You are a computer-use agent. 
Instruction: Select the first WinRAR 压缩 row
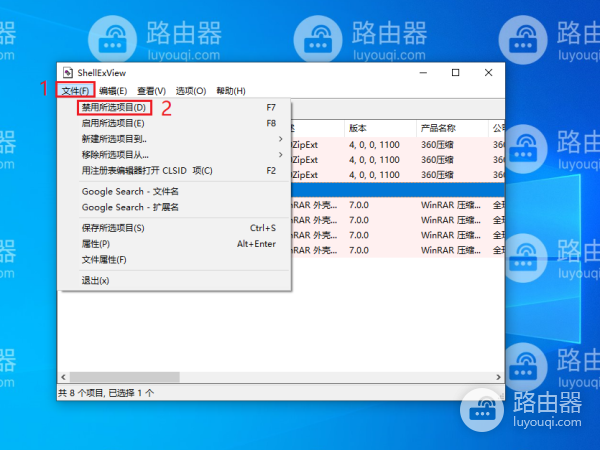(x=398, y=205)
